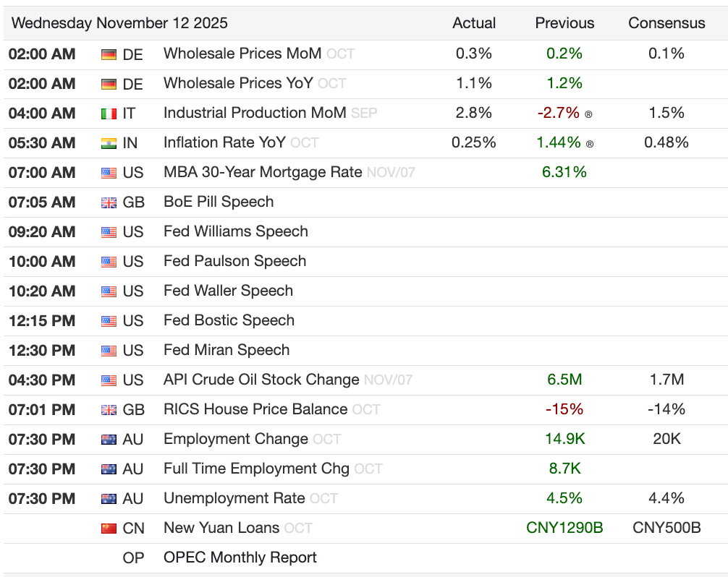Click the Wednesday November 12 2025 date header
This screenshot has height=577, width=728.
[x=120, y=23]
